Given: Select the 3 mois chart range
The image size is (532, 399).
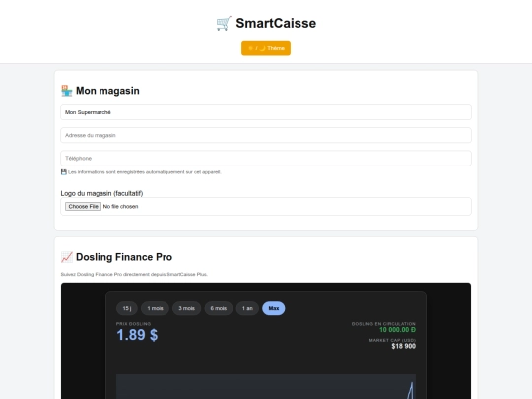Looking at the screenshot, I should point(186,308).
